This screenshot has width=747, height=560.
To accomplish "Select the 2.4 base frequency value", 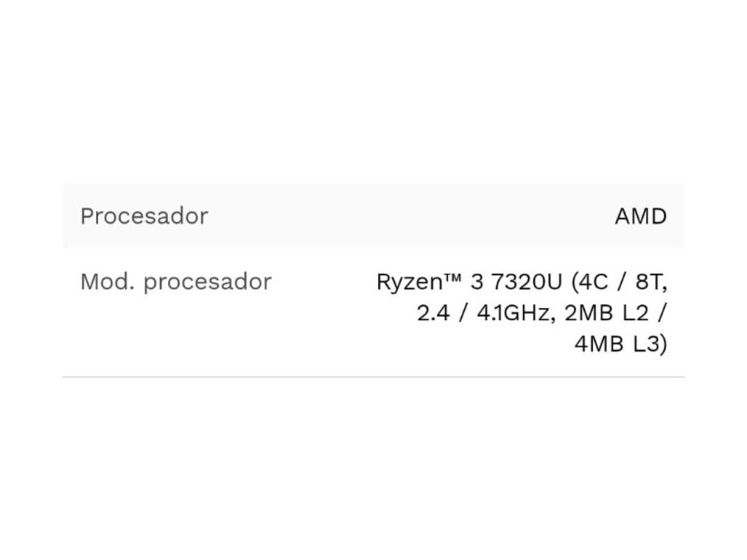I will (x=433, y=314).
